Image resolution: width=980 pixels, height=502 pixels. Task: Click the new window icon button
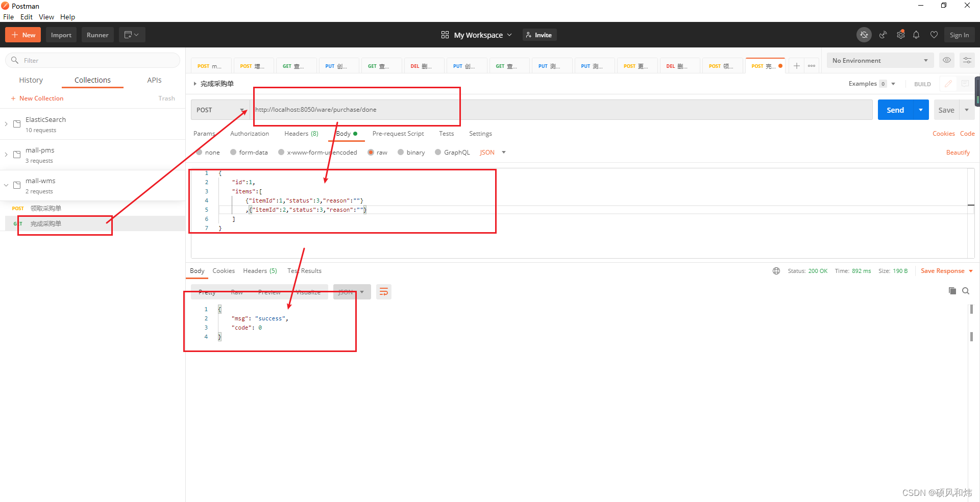(x=132, y=35)
